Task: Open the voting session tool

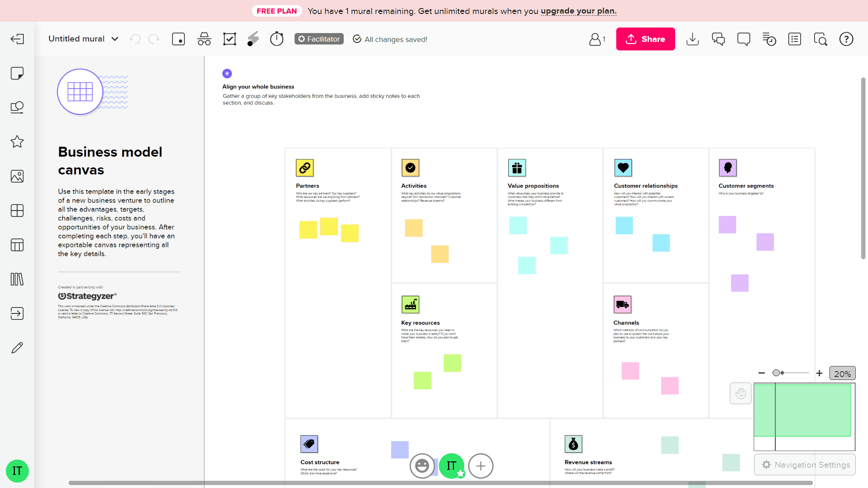Action: coord(229,39)
